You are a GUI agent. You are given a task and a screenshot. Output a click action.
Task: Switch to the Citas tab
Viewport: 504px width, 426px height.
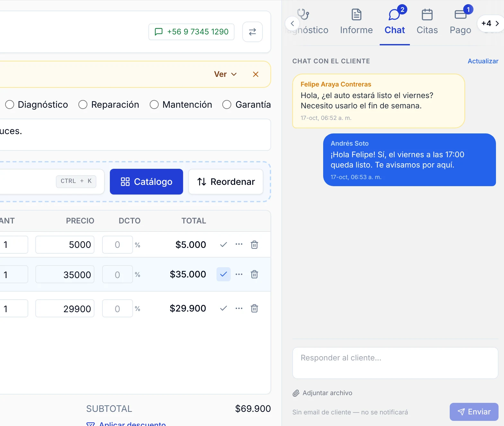click(x=427, y=22)
